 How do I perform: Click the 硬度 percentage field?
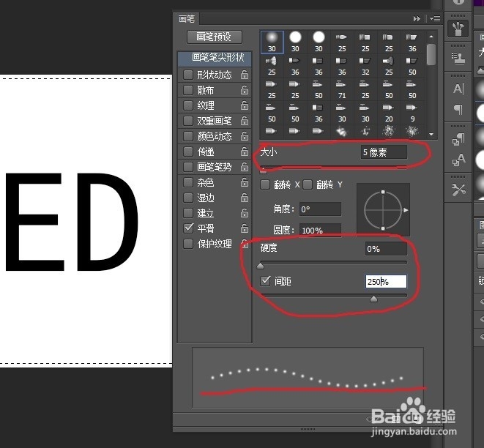tap(386, 249)
